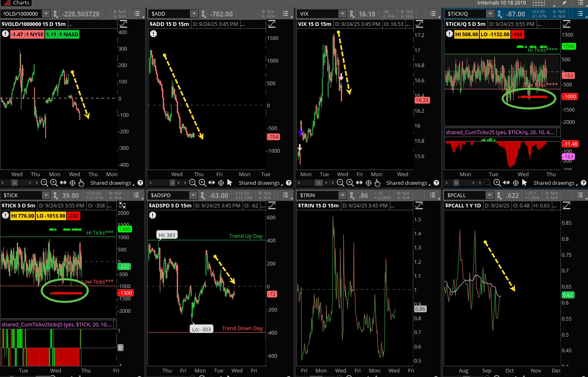Viewport: 588px width, 377px height.
Task: Toggle the axis scale icon on $PCALL chart
Action: click(x=567, y=205)
